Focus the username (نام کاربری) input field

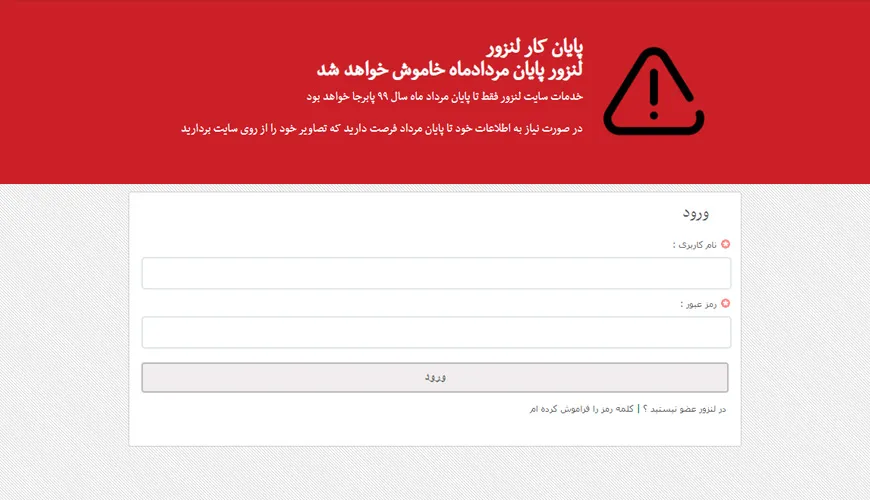pyautogui.click(x=436, y=273)
